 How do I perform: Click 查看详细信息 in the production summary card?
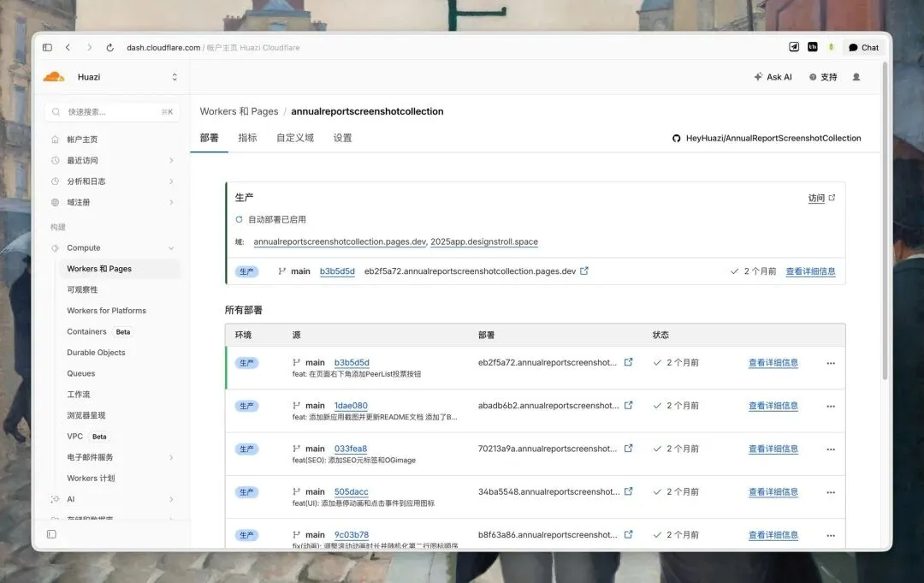(810, 271)
